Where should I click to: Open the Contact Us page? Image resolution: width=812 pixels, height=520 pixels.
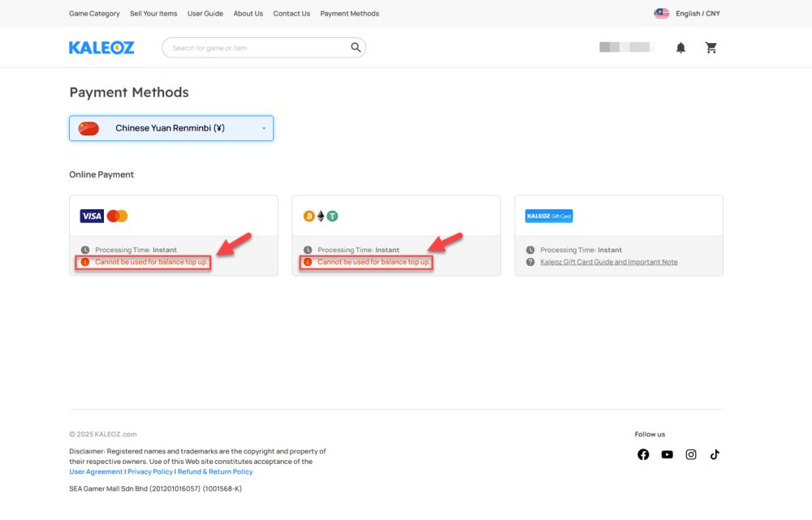point(292,14)
